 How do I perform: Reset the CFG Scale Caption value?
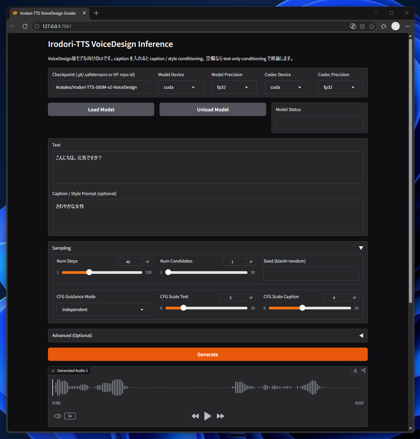click(354, 297)
